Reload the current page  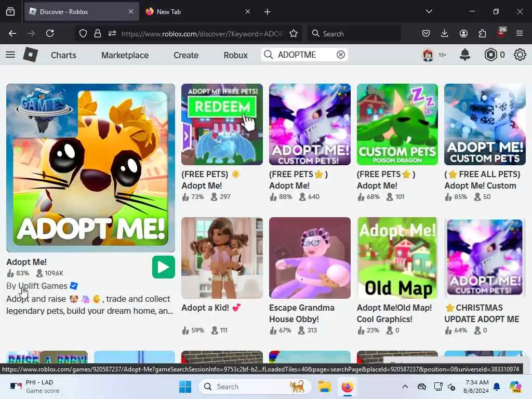click(50, 34)
